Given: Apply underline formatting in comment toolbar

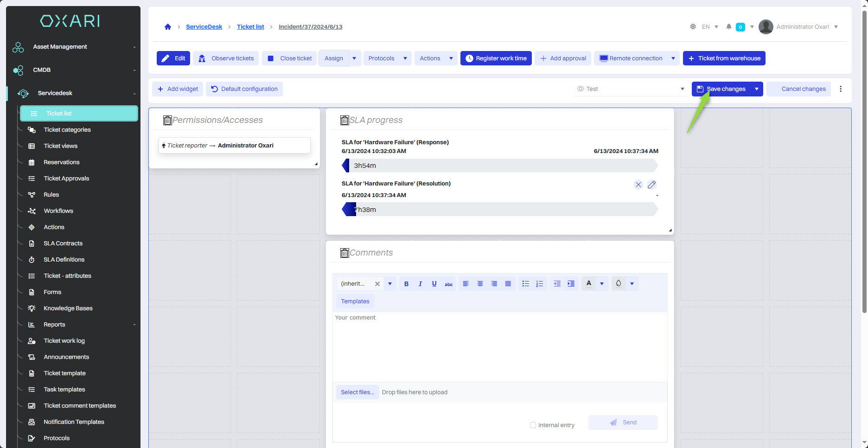Looking at the screenshot, I should (434, 284).
